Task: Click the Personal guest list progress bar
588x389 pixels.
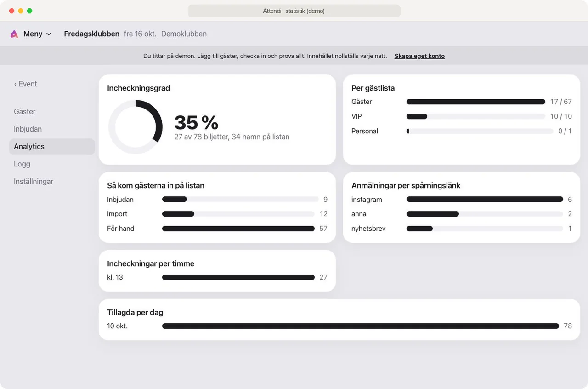Action: pyautogui.click(x=480, y=131)
